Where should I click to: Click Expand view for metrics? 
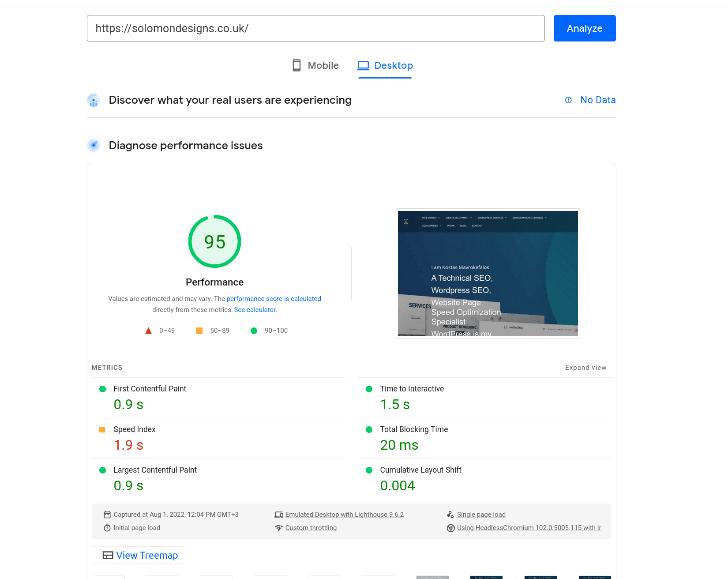[x=586, y=367]
